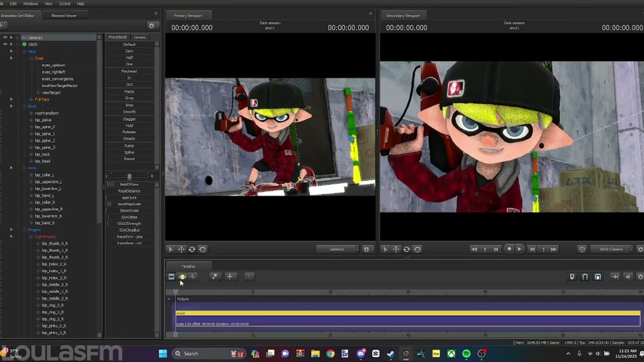This screenshot has height=362, width=644.
Task: Collapse the Picture track in timeline
Action: pyautogui.click(x=169, y=299)
